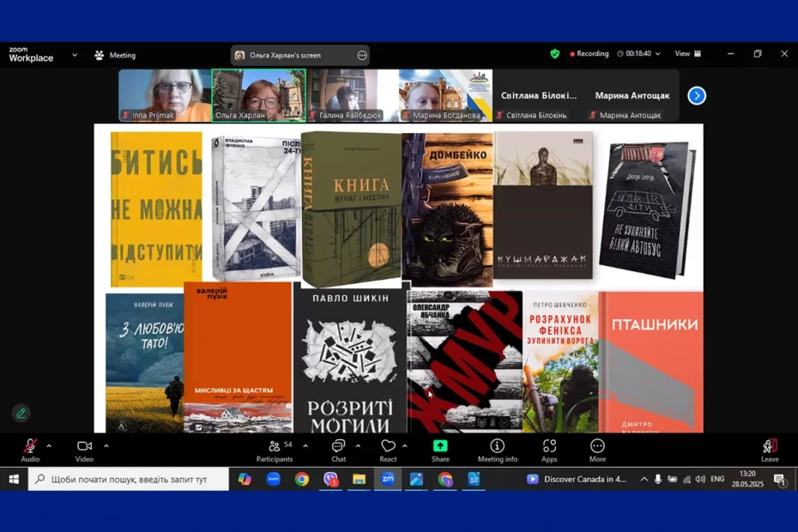The height and width of the screenshot is (532, 798).
Task: Select Марина Богданова's video thumbnail
Action: point(446,96)
